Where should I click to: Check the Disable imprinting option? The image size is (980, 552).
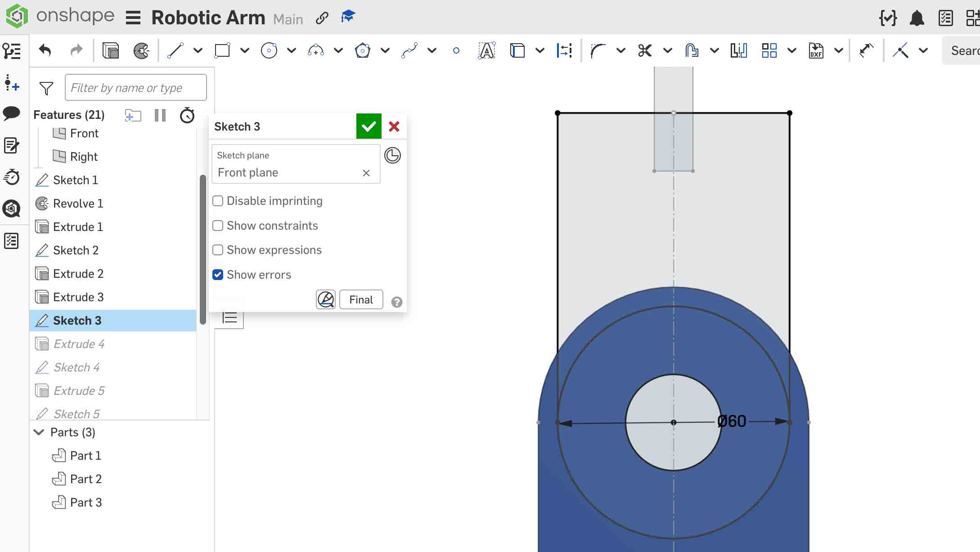coord(218,200)
